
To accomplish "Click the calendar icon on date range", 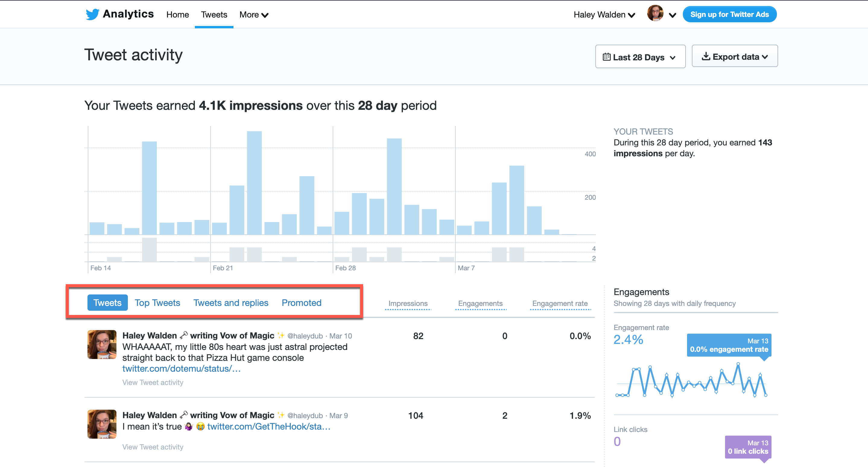I will click(606, 57).
